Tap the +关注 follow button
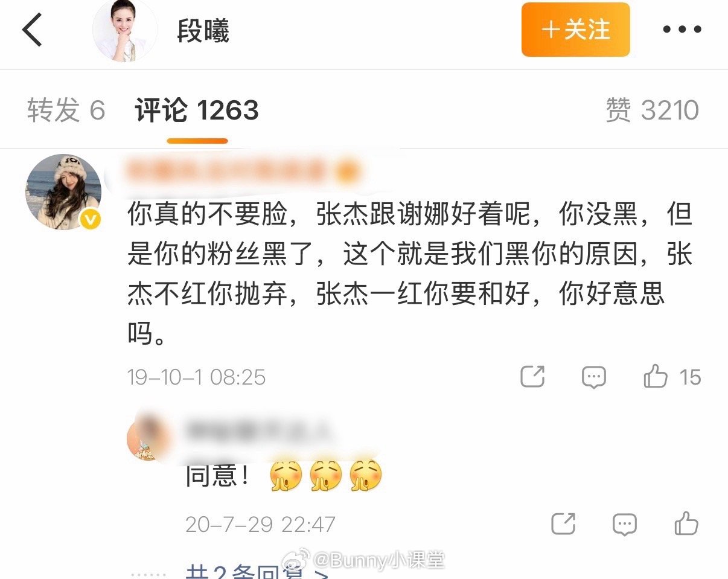 576,30
